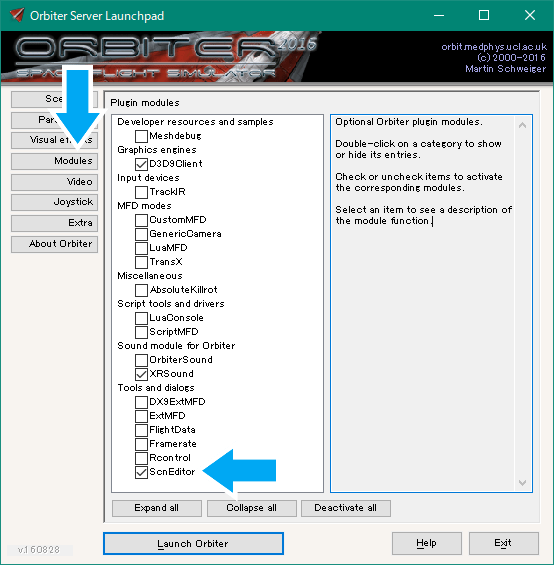Screen dimensions: 554x565
Task: Click the Collapse all button
Action: tap(252, 508)
